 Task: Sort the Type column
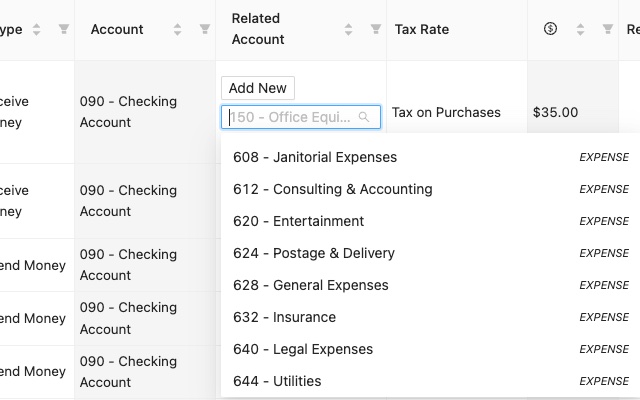point(37,30)
